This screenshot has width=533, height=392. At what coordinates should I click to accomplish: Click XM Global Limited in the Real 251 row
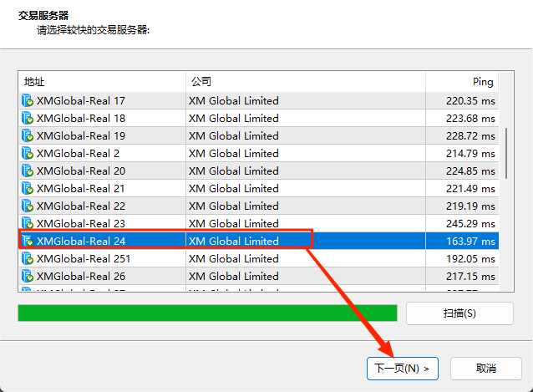pos(234,259)
